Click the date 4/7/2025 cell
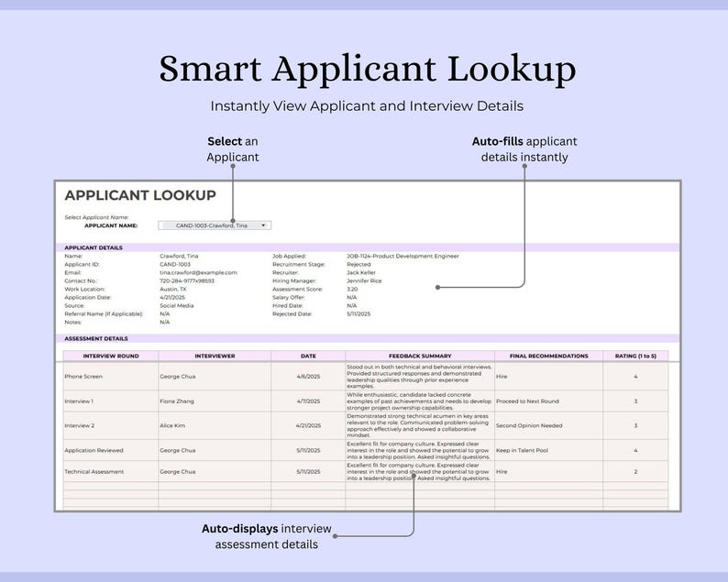The image size is (728, 582). (x=308, y=401)
